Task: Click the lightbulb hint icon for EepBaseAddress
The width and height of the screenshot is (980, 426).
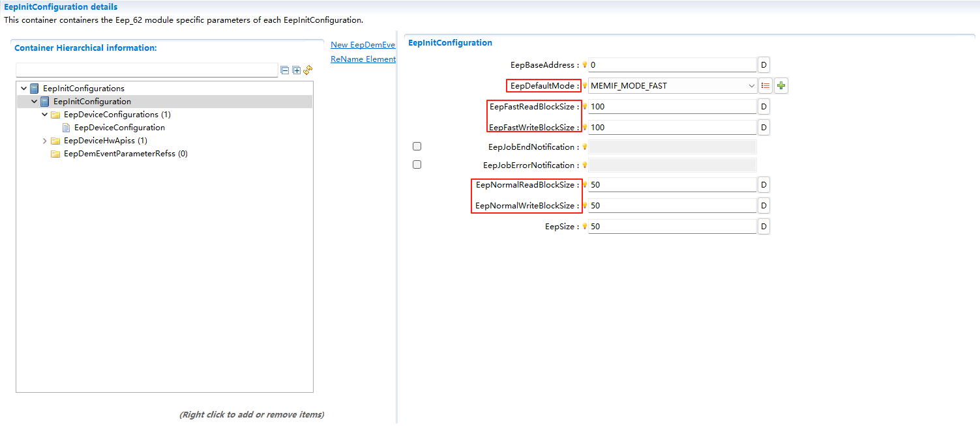Action: point(585,65)
